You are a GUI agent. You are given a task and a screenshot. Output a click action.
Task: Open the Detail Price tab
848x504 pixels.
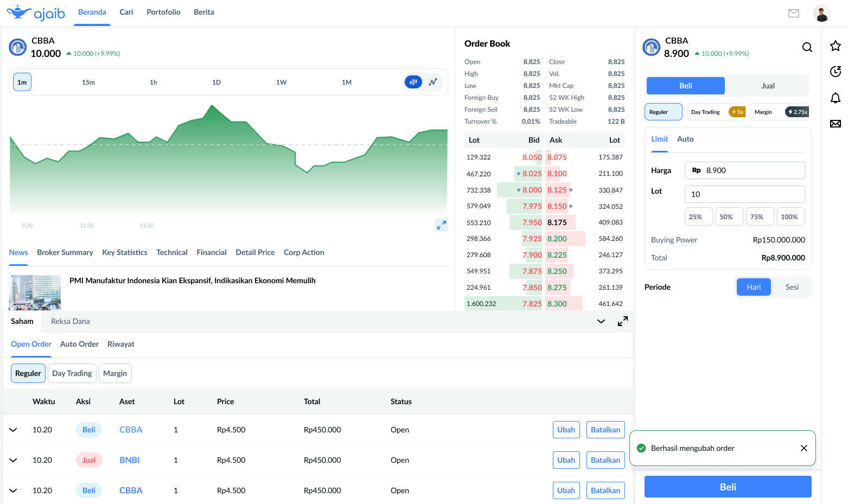pyautogui.click(x=256, y=252)
